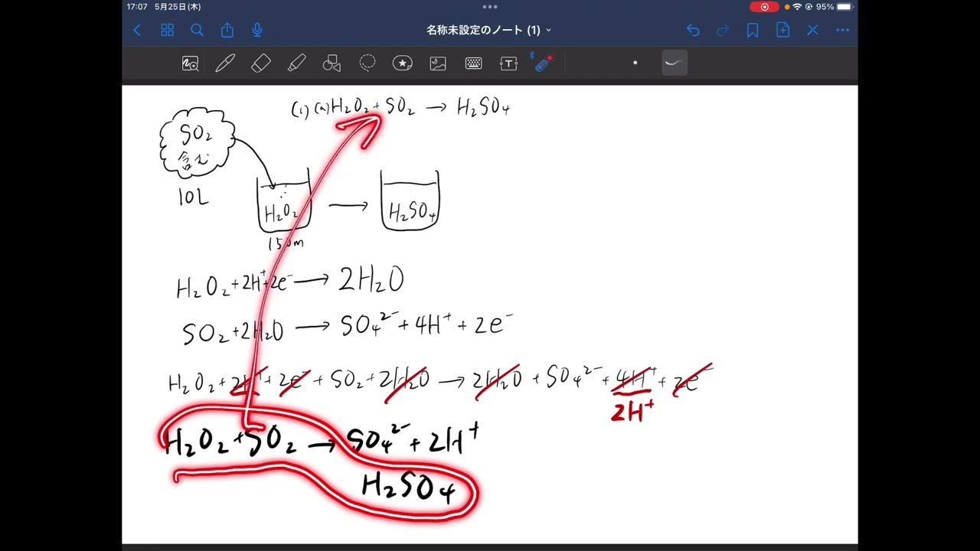Open the more options ellipsis menu

843,31
